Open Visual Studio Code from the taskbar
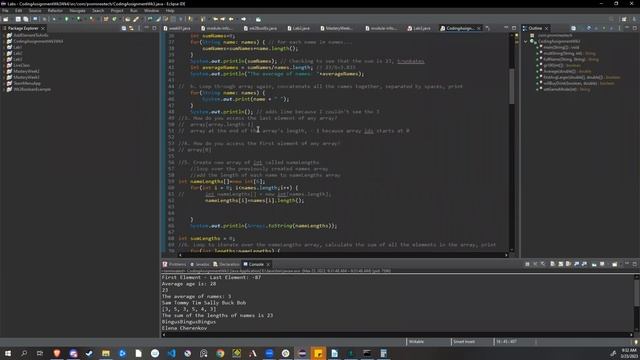Image resolution: width=640 pixels, height=360 pixels. click(171, 353)
